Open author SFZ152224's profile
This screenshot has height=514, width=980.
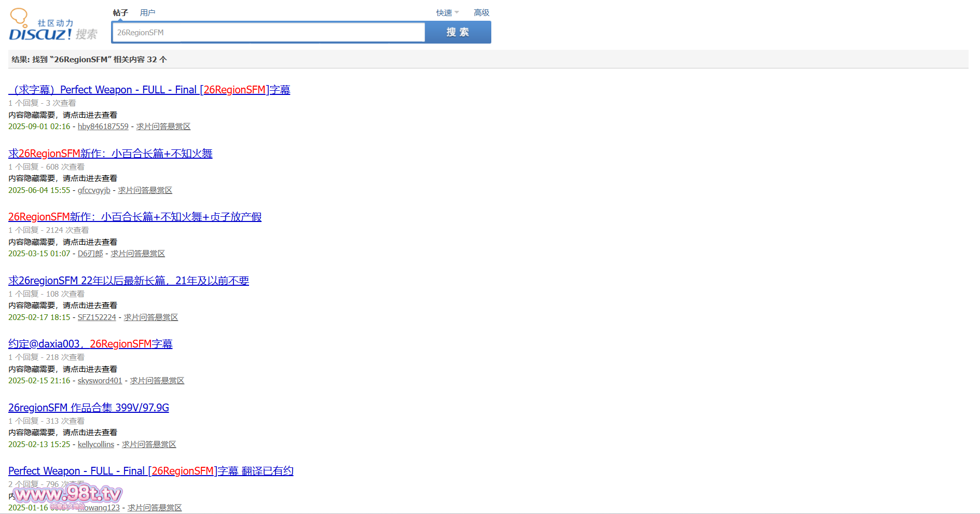click(97, 317)
